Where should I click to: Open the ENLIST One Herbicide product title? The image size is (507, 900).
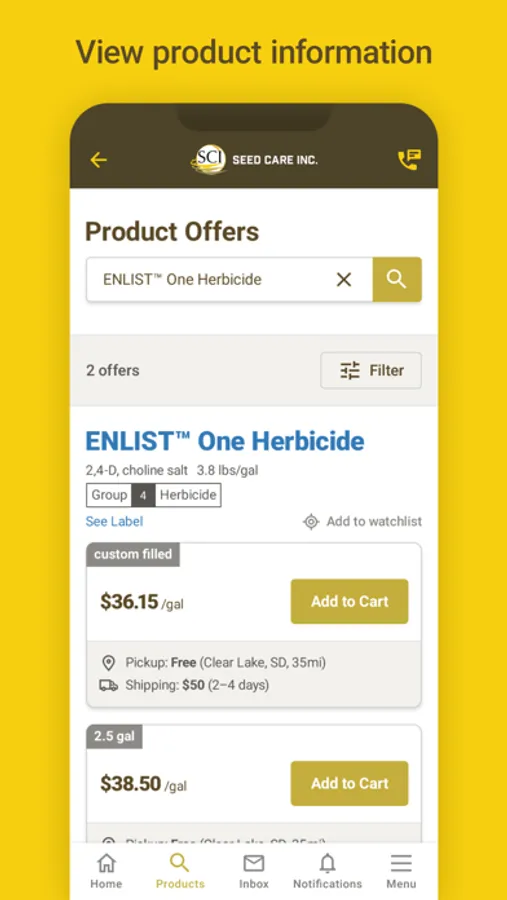[225, 441]
